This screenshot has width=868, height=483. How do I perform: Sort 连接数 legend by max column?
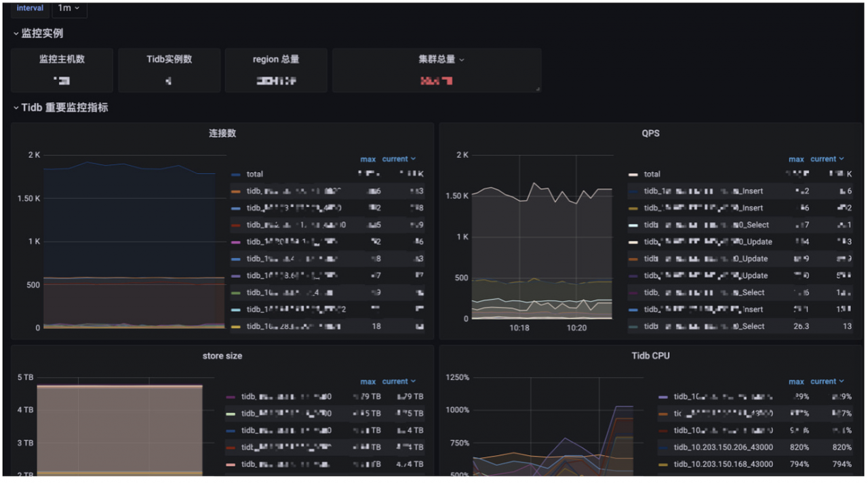point(368,159)
